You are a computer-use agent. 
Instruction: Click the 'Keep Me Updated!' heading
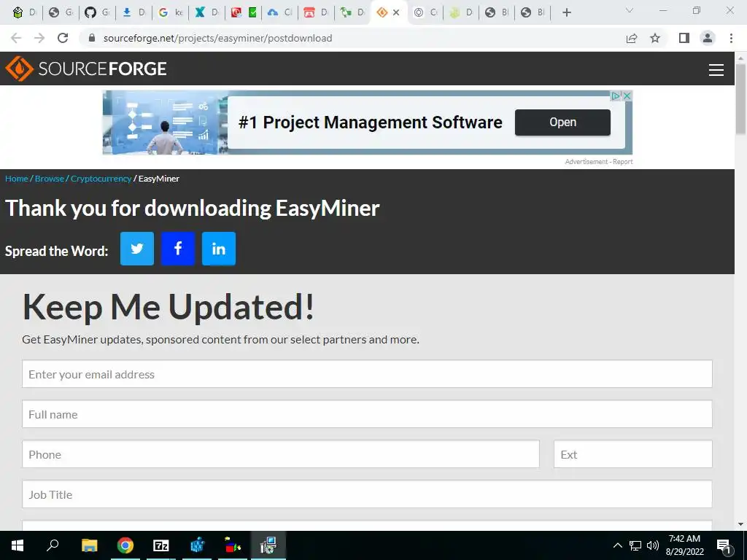pyautogui.click(x=169, y=307)
